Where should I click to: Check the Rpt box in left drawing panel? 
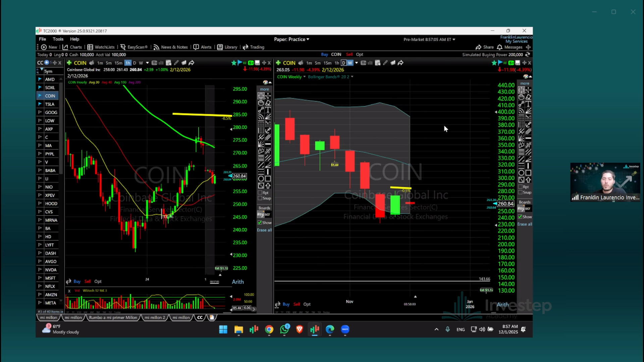(260, 193)
